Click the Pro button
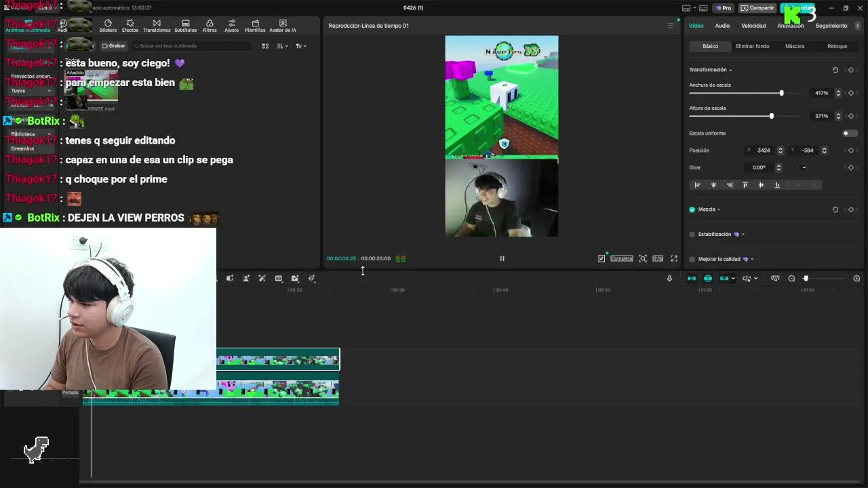This screenshot has width=868, height=488. point(723,8)
